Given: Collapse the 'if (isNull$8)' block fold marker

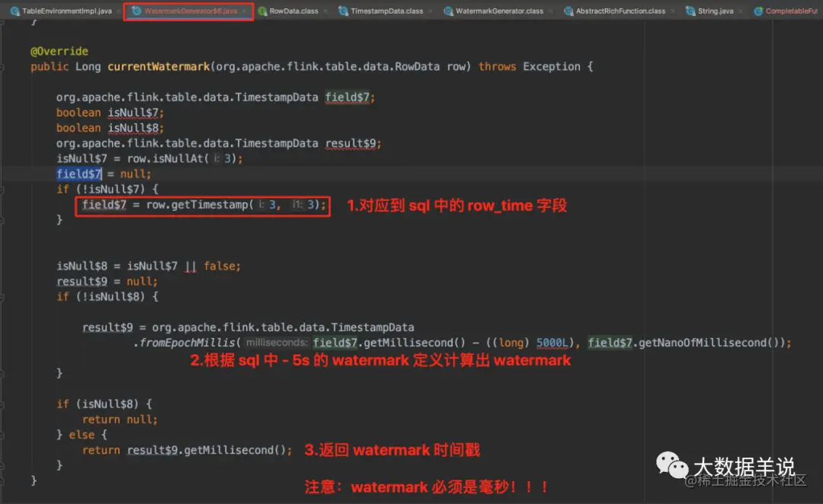Looking at the screenshot, I should click(x=2, y=405).
